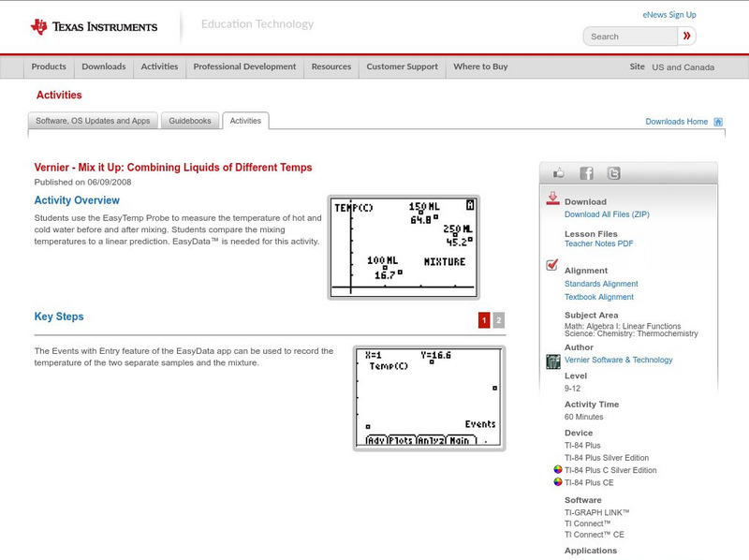Open Professional Development menu
749x560 pixels.
click(x=244, y=66)
